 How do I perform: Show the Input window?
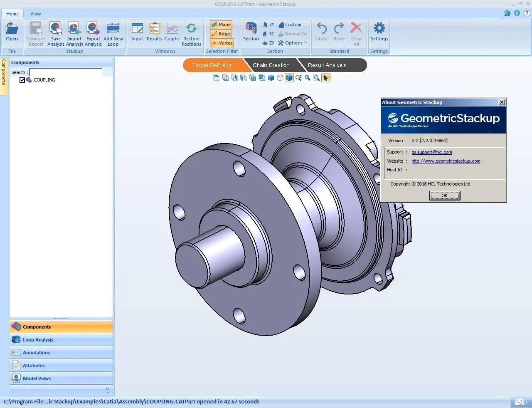pyautogui.click(x=137, y=32)
